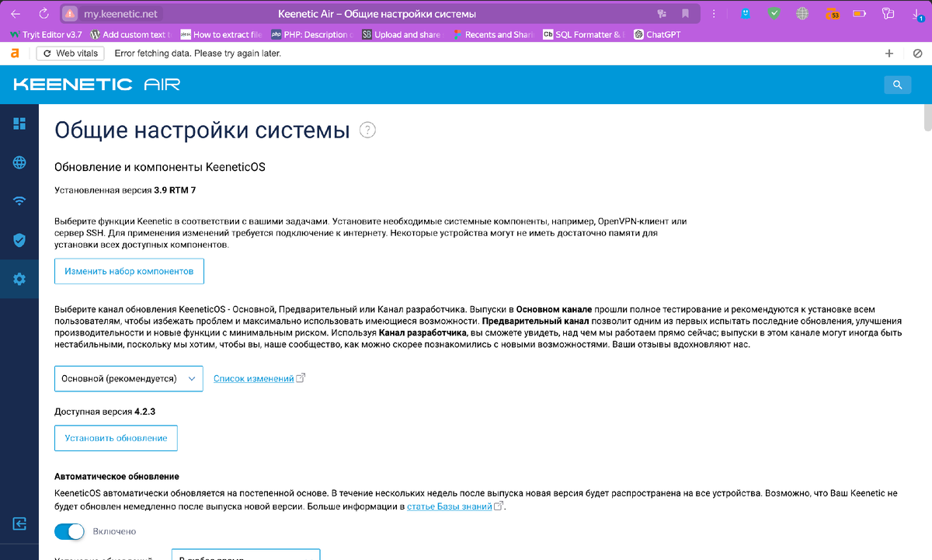Click the orange 'a' icon in Web vitals bar

(x=15, y=54)
